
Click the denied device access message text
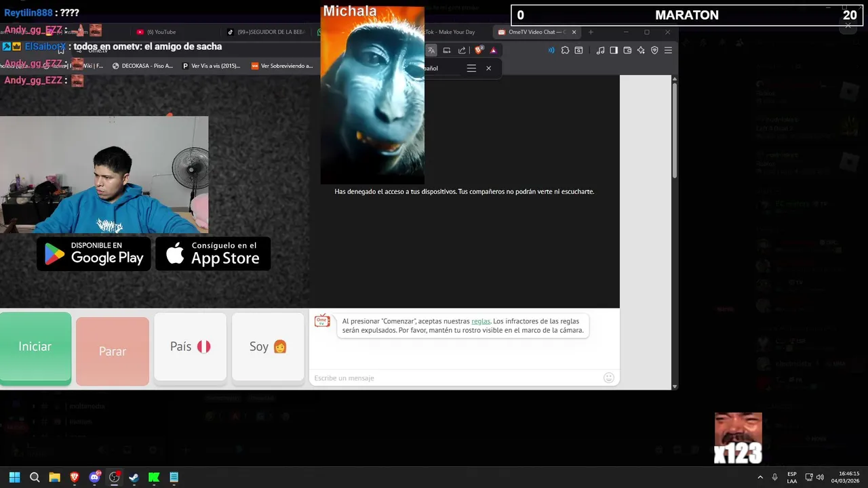(x=465, y=192)
